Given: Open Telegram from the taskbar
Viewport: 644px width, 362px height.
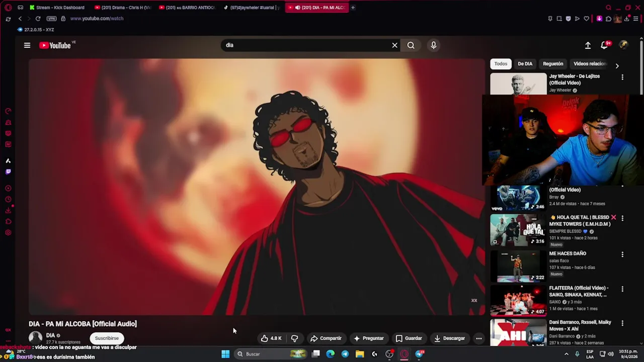Looking at the screenshot, I should (x=345, y=354).
